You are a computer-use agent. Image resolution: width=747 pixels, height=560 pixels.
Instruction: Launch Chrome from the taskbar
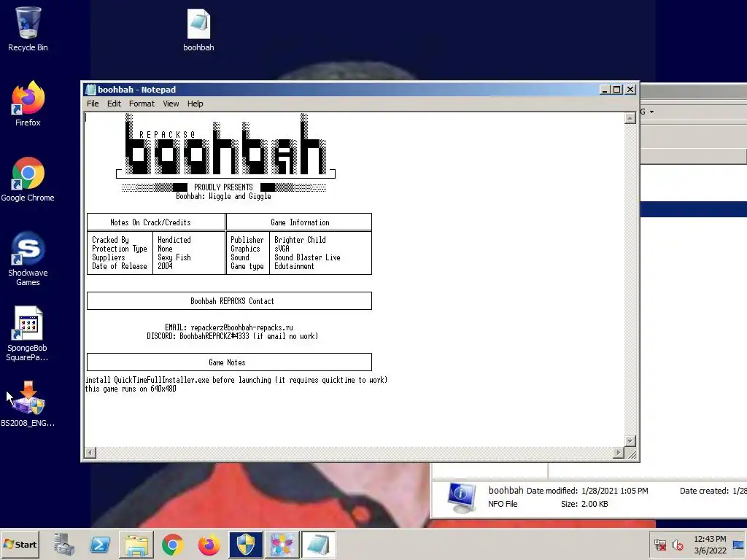pos(172,544)
